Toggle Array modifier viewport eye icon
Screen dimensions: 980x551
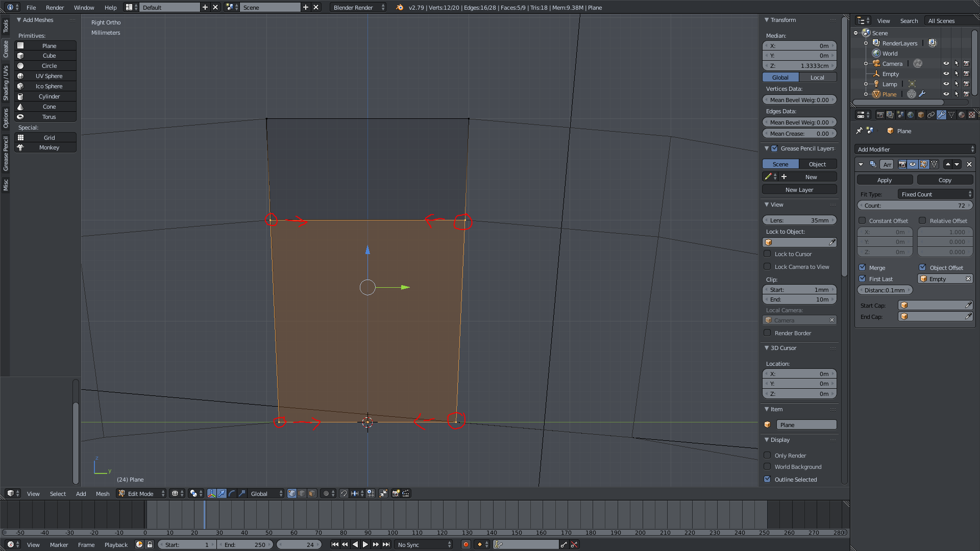click(913, 164)
